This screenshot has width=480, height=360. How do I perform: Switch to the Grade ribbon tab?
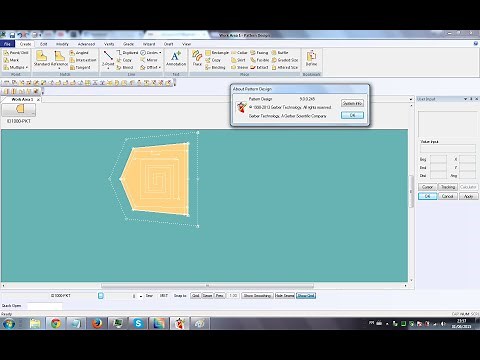(x=128, y=44)
